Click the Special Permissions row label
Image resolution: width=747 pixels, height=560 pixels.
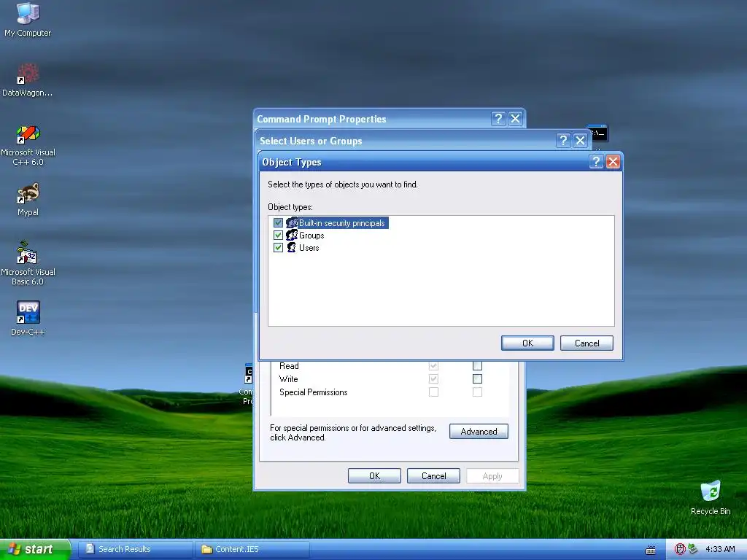314,392
